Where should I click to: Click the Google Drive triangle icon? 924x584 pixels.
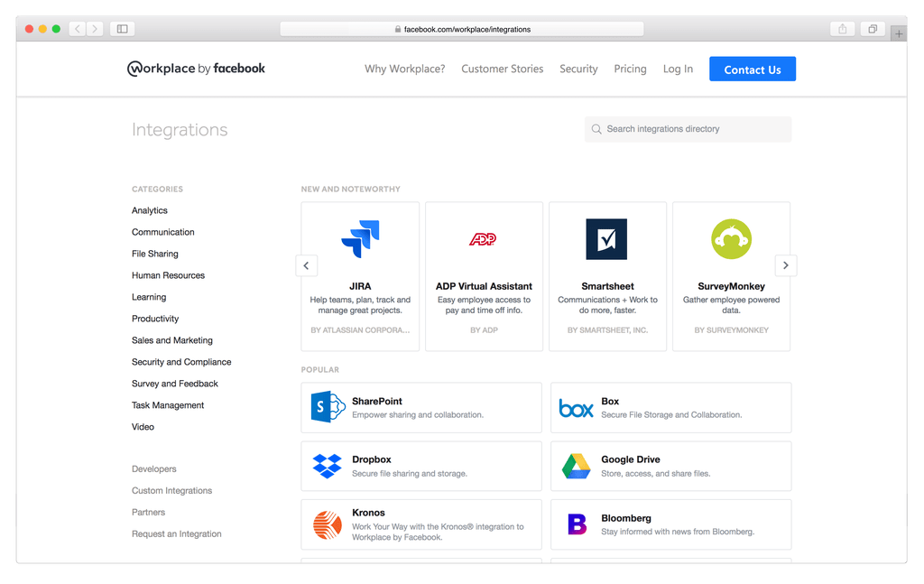[x=577, y=466]
